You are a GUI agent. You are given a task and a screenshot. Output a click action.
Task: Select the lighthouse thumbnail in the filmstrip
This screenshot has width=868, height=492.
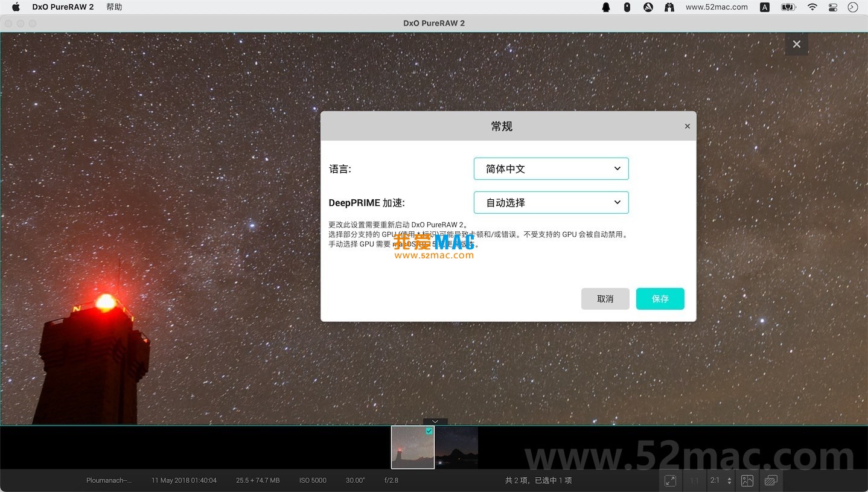413,447
